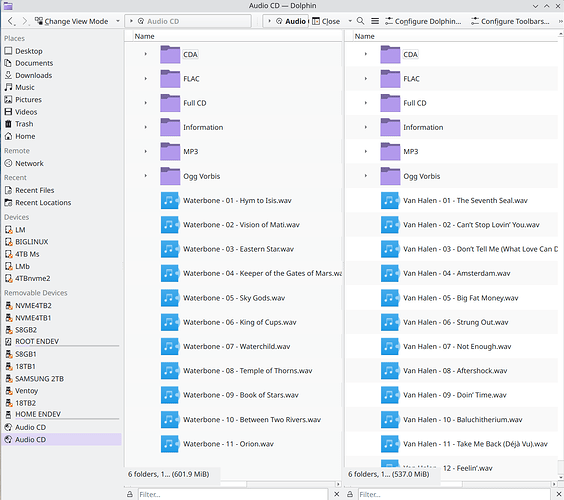This screenshot has height=500, width=564.
Task: Close the left pane filter bar
Action: [336, 494]
